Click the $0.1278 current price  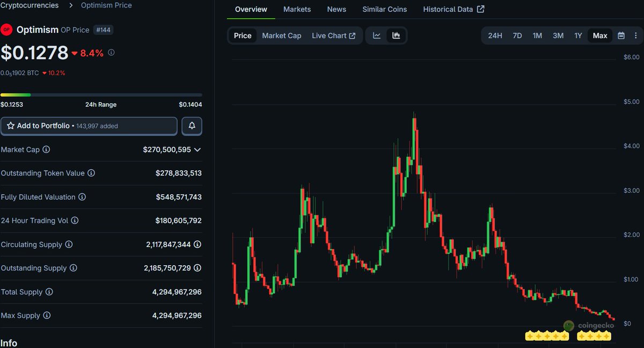tap(34, 53)
